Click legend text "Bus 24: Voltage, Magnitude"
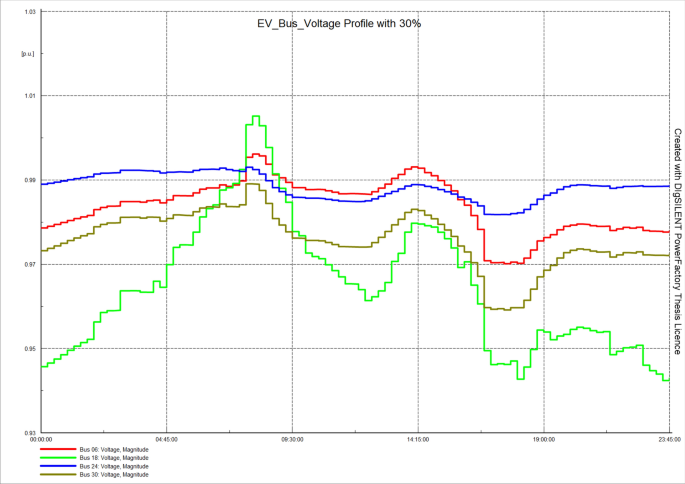685x484 pixels. (x=114, y=466)
